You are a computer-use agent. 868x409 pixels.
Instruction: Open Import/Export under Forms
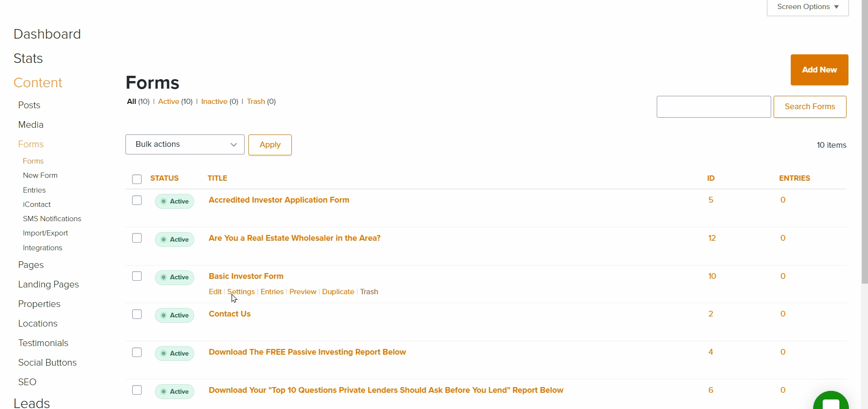coord(45,233)
